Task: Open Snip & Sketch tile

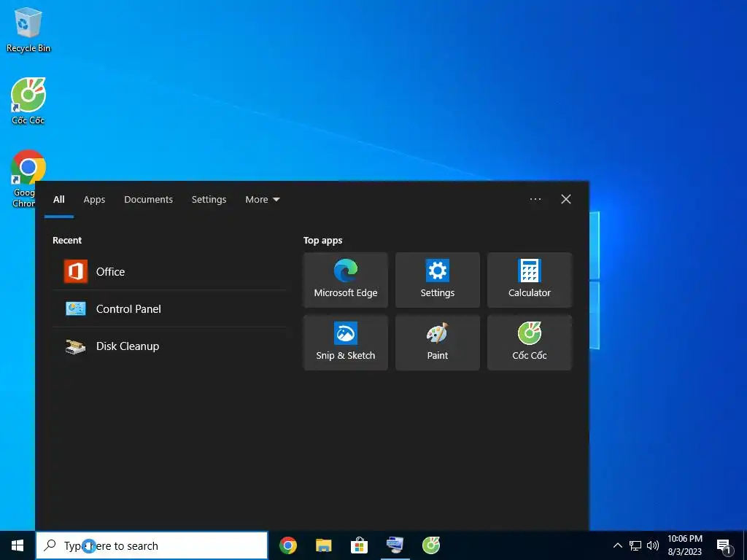Action: click(345, 343)
